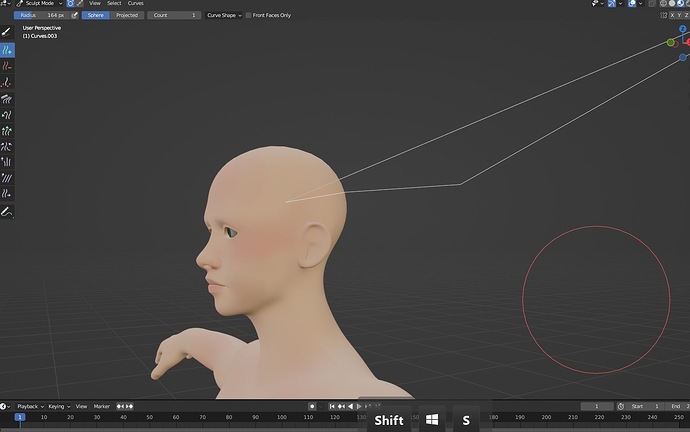The width and height of the screenshot is (690, 432).
Task: Click the mirror symmetry settings icon
Action: click(x=664, y=15)
